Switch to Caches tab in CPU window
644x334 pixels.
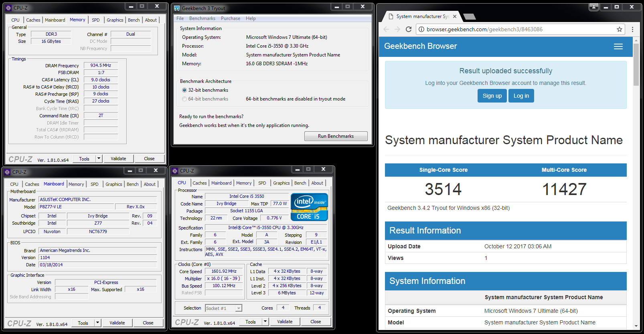pos(200,183)
